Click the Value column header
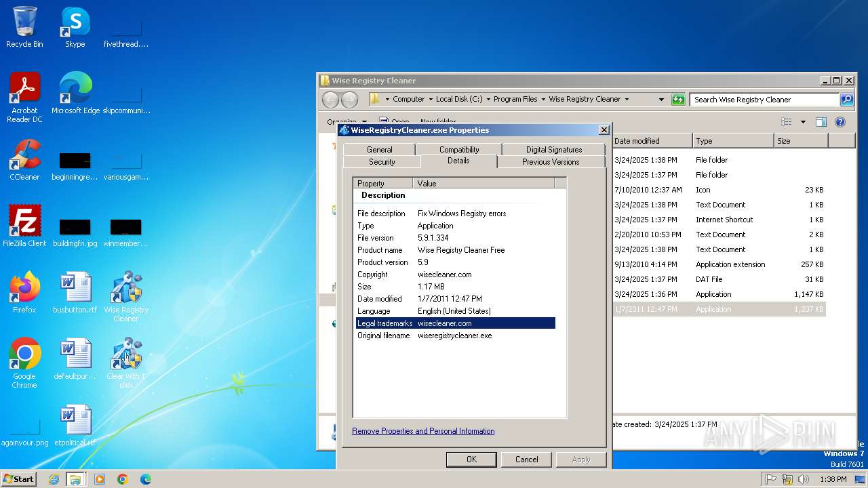The width and height of the screenshot is (868, 488). (x=484, y=183)
